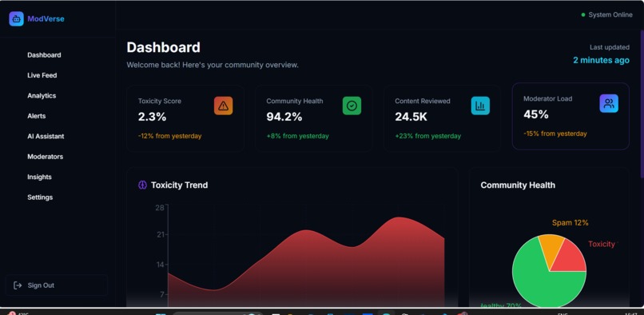
Task: Click the Community Health checkmark icon
Action: coord(352,106)
